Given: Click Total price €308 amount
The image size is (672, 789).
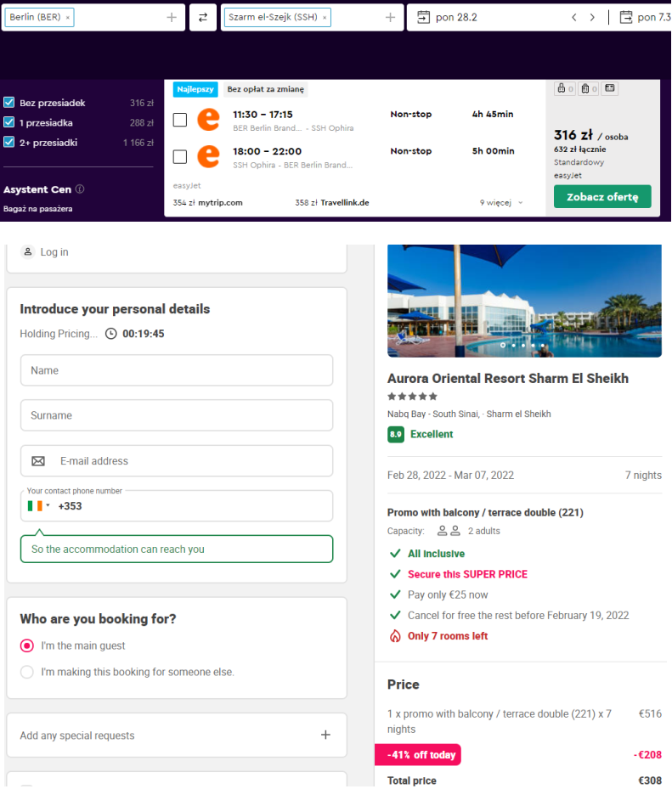Looking at the screenshot, I should 650,781.
